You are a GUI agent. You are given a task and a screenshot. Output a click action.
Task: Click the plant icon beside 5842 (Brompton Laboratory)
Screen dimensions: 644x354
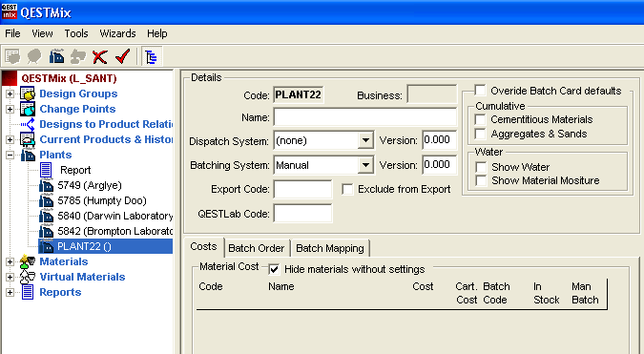[x=47, y=231]
